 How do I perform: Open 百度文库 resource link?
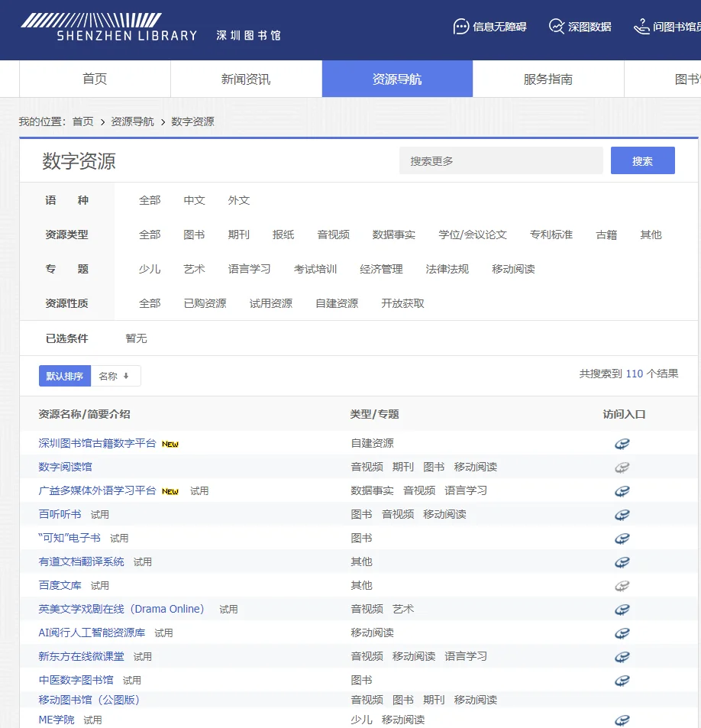coord(60,585)
